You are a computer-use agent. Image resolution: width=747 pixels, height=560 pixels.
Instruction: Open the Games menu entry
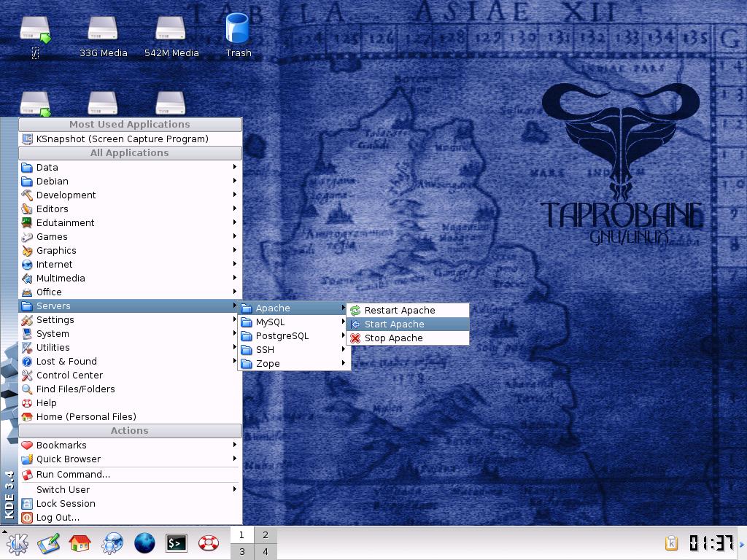tap(130, 237)
